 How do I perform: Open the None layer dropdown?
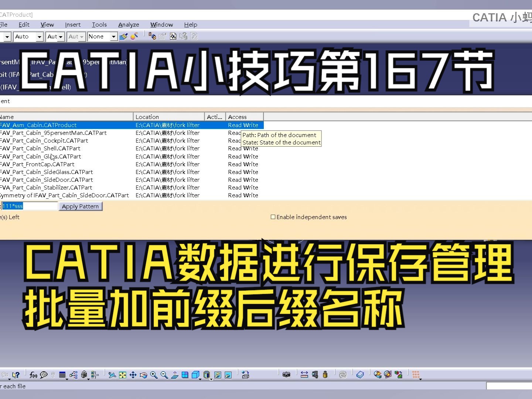tap(114, 37)
